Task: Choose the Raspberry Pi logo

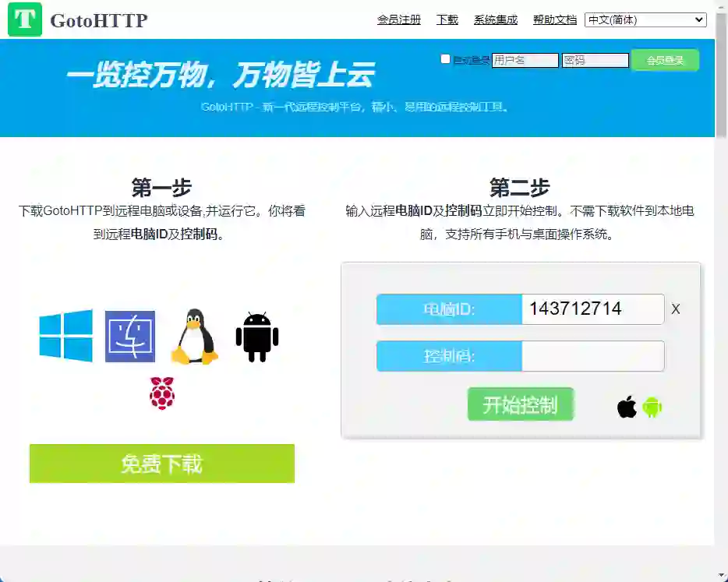Action: click(162, 393)
